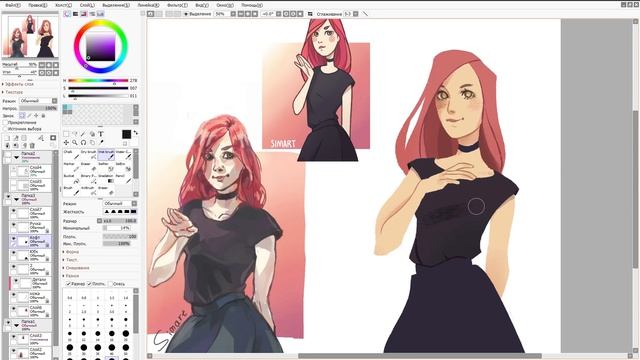Select the rectangular Selection tool
This screenshot has width=640, height=360.
[66, 134]
